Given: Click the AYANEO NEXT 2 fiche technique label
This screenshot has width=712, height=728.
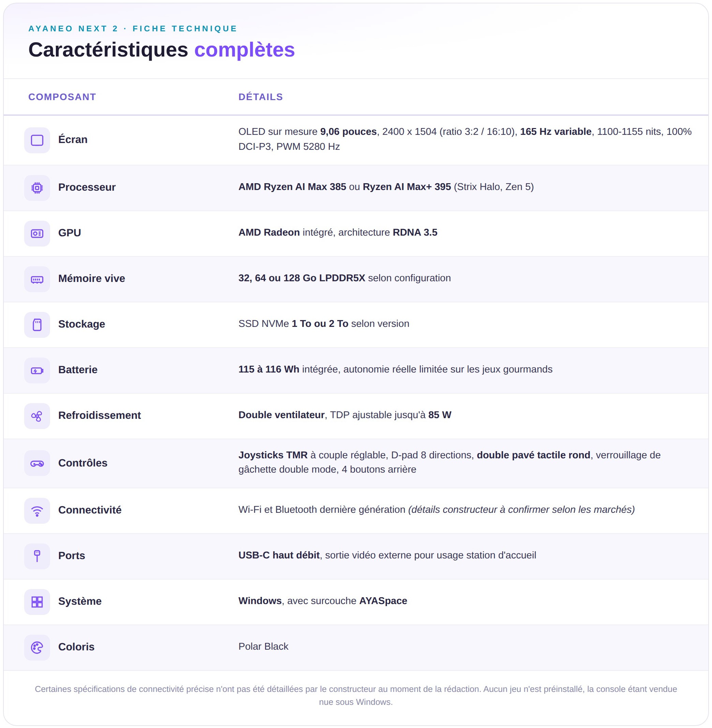Looking at the screenshot, I should (133, 28).
